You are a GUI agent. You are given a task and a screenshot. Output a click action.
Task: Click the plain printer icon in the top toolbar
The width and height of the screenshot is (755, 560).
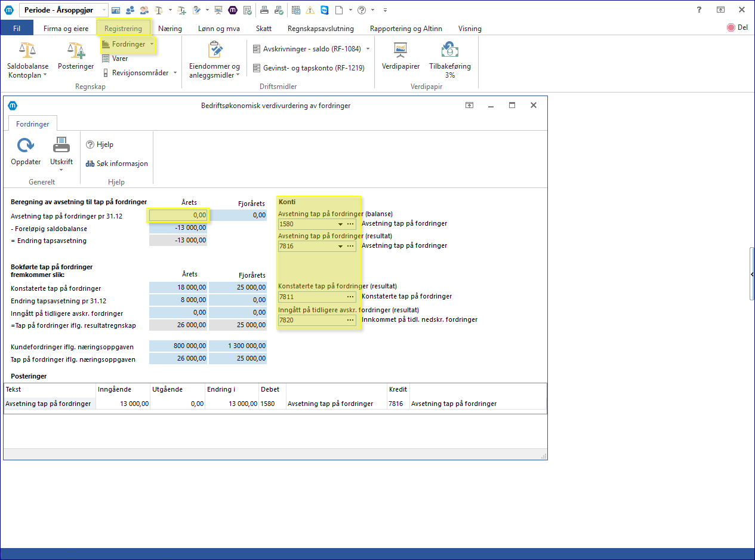coord(264,10)
